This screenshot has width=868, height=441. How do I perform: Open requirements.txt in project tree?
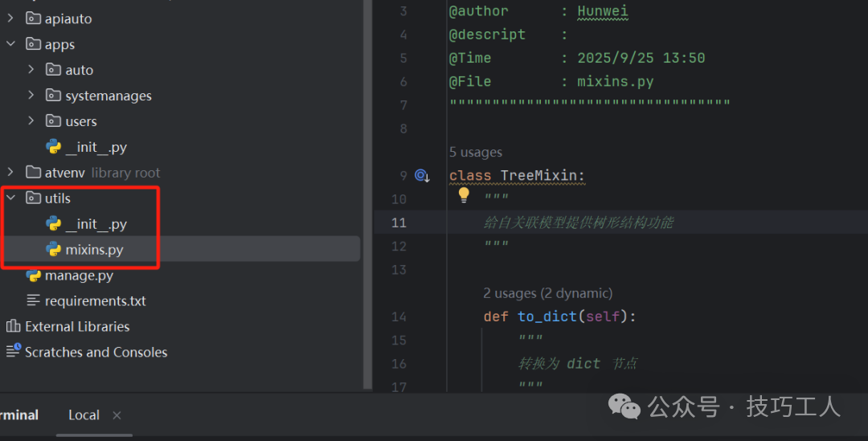(95, 301)
